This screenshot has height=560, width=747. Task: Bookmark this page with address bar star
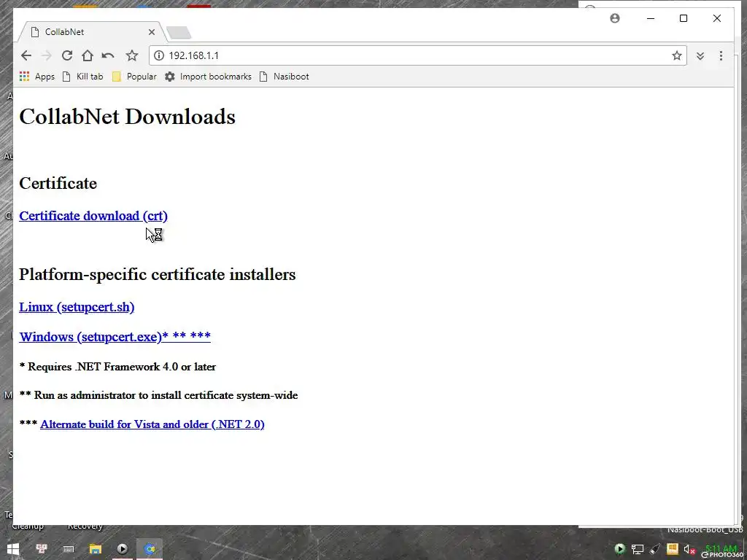[677, 55]
